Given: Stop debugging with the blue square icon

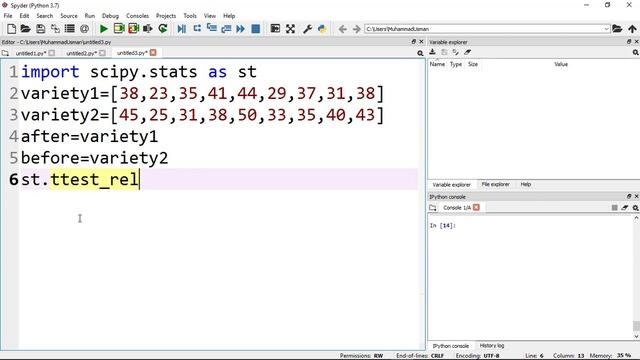Looking at the screenshot, I should click(x=256, y=29).
